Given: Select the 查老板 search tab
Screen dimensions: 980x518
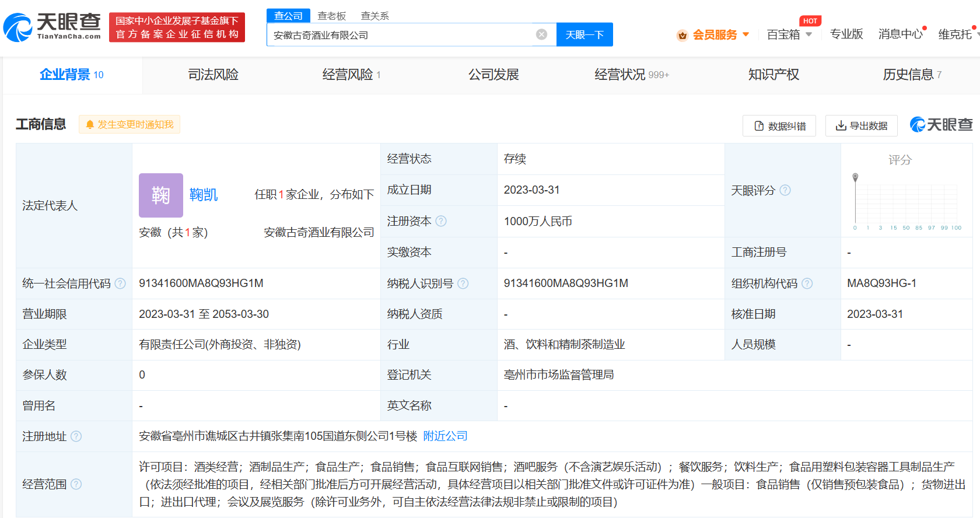Looking at the screenshot, I should [331, 16].
